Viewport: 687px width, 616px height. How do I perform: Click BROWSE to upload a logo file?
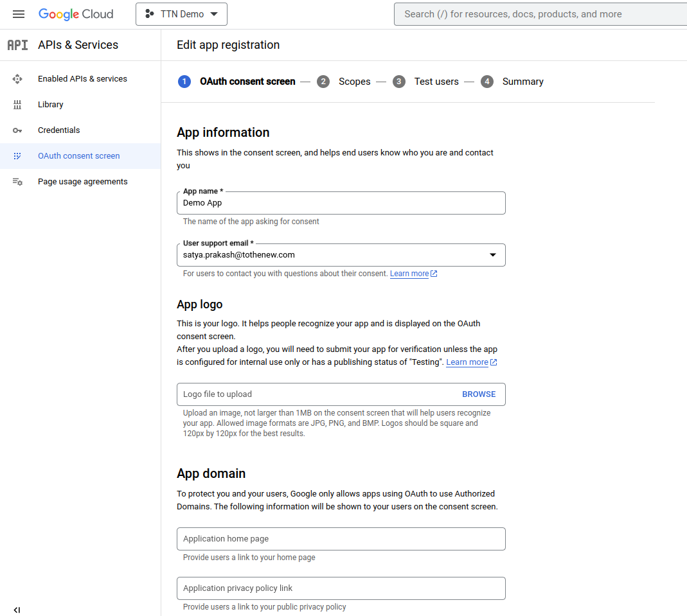[479, 394]
